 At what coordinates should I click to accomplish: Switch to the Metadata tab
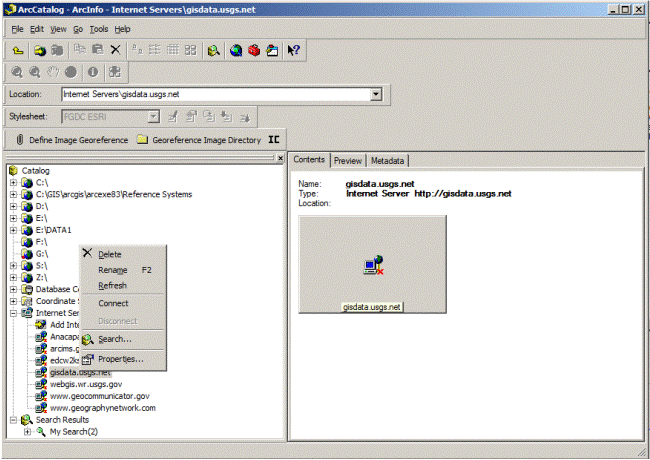click(x=387, y=161)
